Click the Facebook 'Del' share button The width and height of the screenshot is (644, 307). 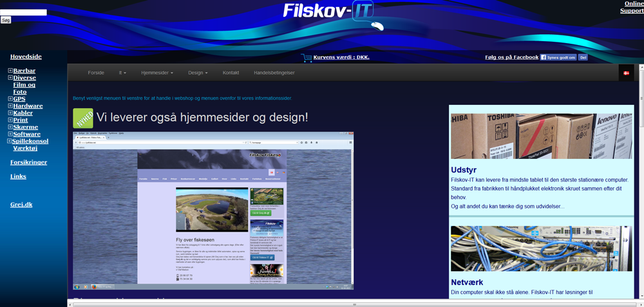tap(583, 57)
